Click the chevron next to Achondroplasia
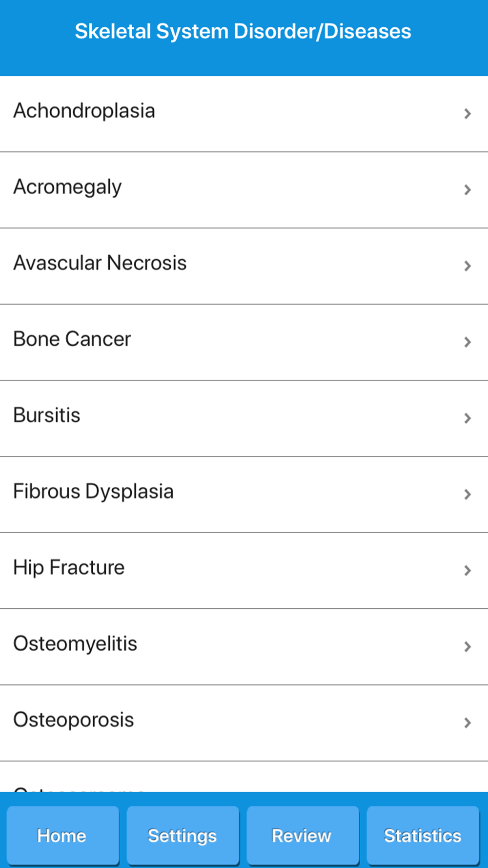488x868 pixels. click(x=468, y=114)
